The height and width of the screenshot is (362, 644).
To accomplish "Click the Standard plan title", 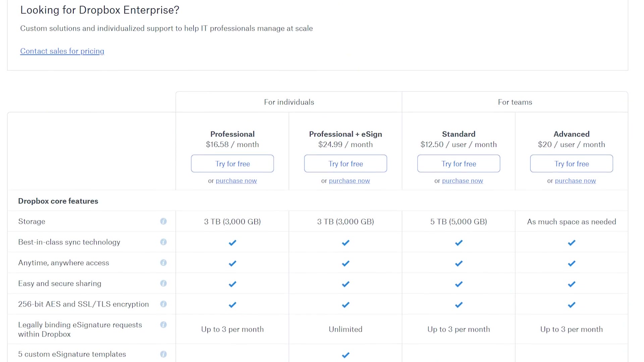I will point(459,134).
